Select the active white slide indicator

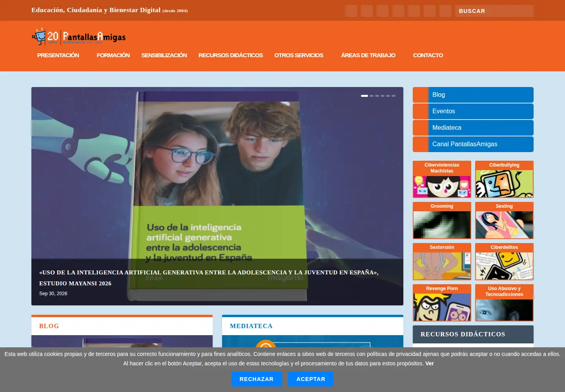tap(365, 96)
